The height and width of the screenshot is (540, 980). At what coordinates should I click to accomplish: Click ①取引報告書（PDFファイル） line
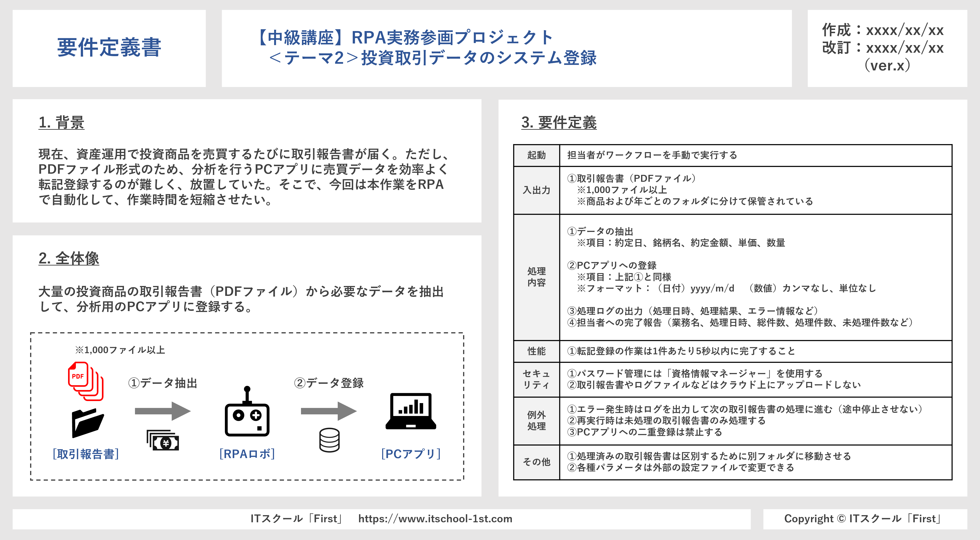pyautogui.click(x=632, y=179)
